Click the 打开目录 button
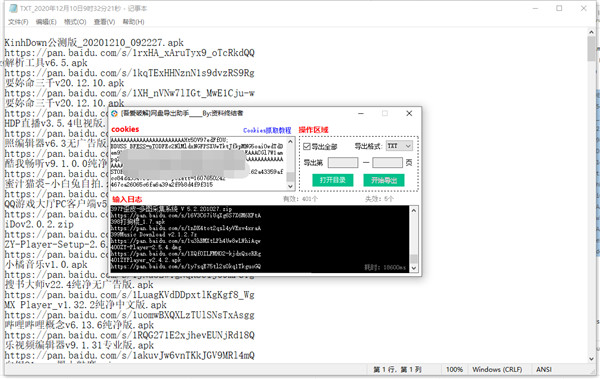Viewport: 600px width, 379px height. coord(333,180)
